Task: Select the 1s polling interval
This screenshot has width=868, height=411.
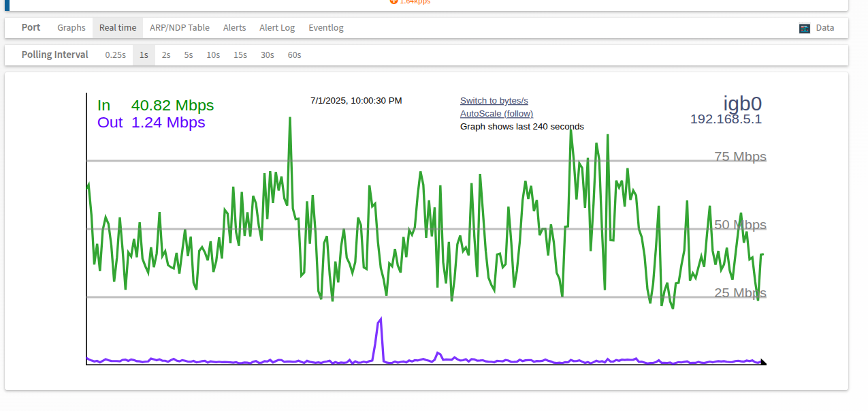Action: 143,55
